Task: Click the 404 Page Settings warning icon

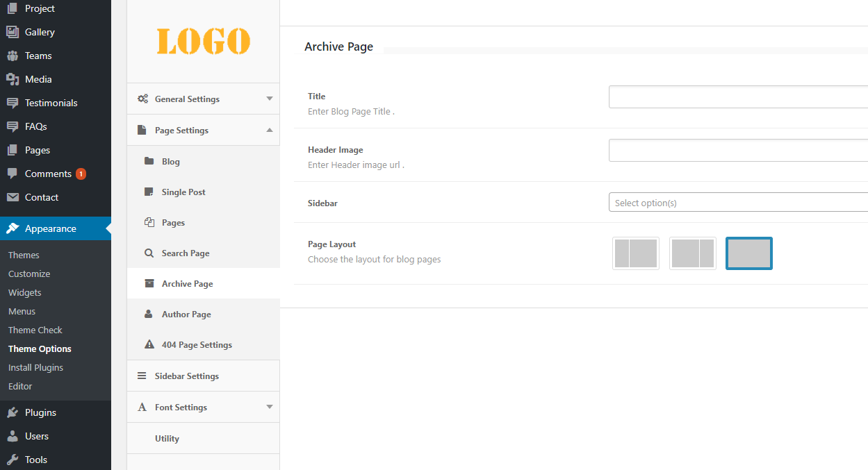Action: click(149, 345)
